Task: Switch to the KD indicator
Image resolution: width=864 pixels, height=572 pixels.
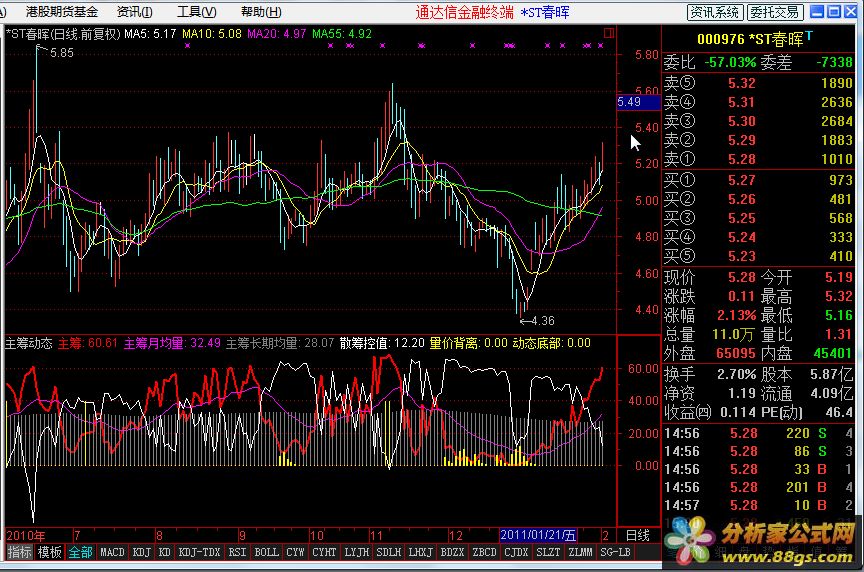Action: coord(165,552)
